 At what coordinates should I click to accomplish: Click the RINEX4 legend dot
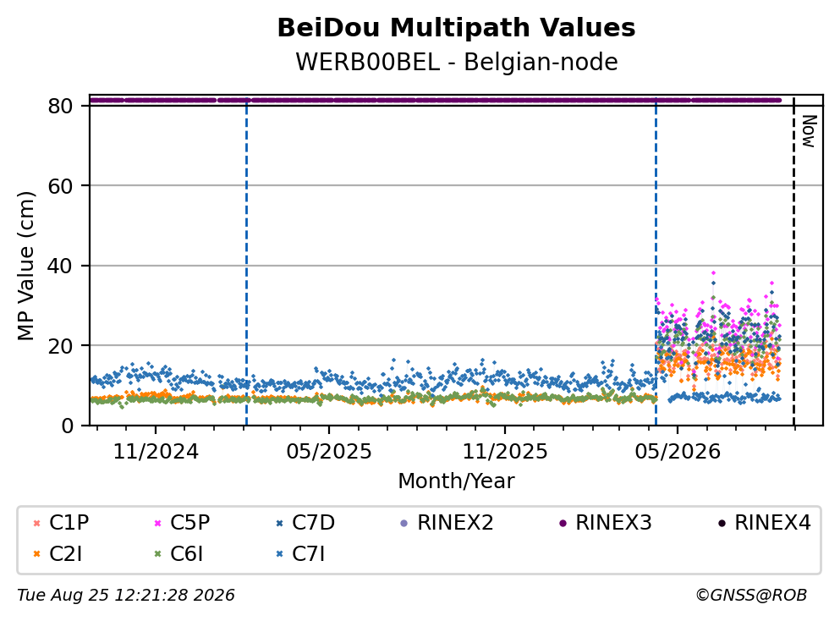pyautogui.click(x=722, y=523)
